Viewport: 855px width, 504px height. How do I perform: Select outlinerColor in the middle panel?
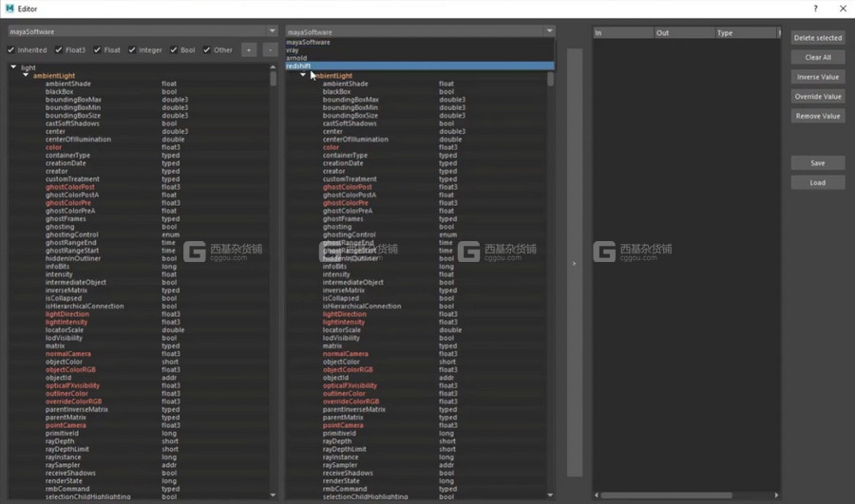[344, 393]
